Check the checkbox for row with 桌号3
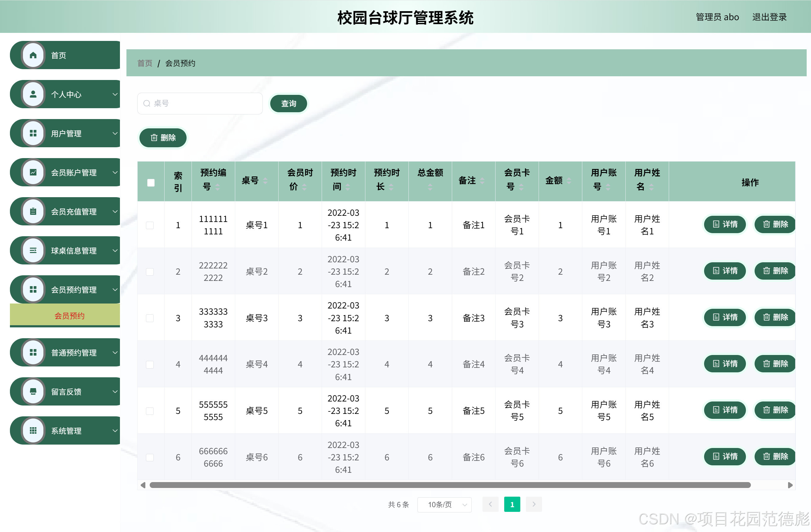811x532 pixels. click(x=149, y=318)
